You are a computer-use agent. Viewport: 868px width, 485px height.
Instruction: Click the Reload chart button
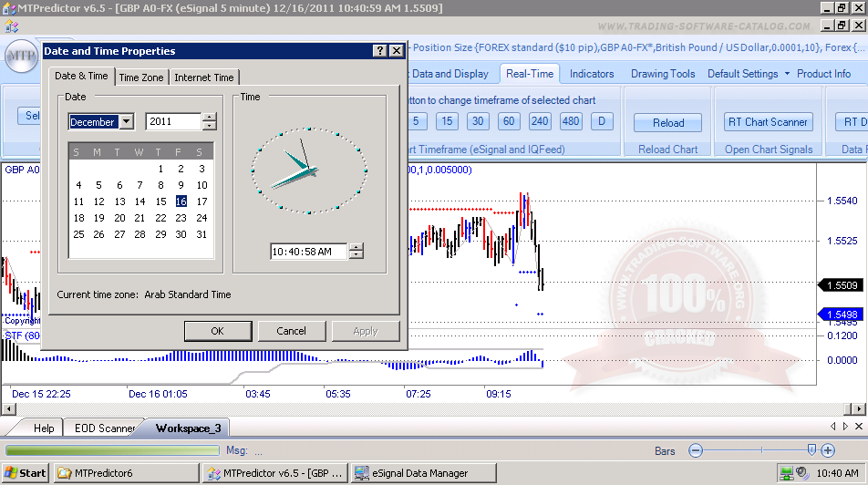pyautogui.click(x=668, y=122)
